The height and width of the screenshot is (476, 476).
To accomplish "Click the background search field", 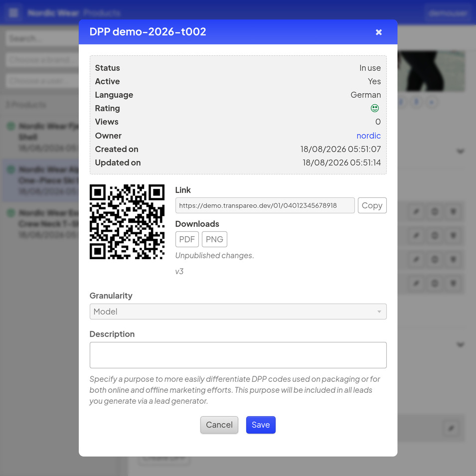I will (x=42, y=38).
